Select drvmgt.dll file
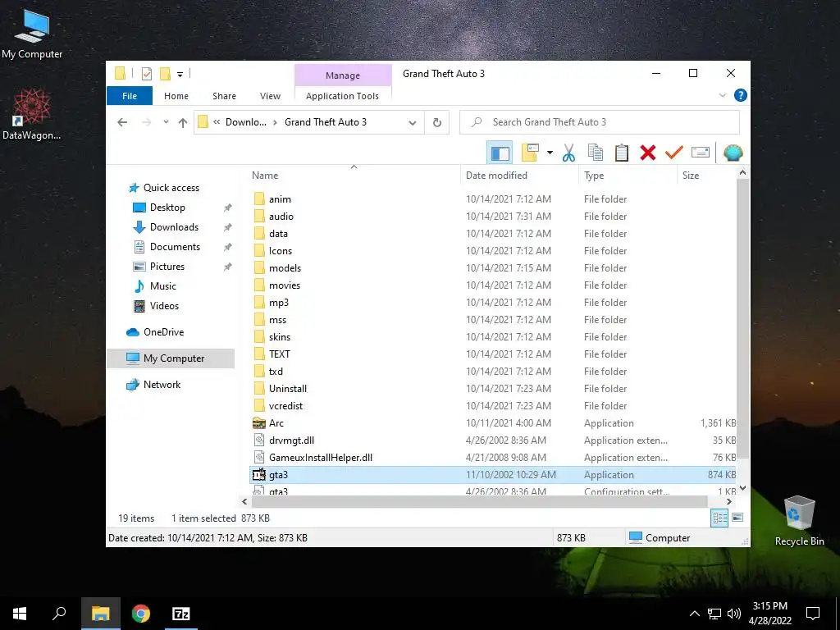The height and width of the screenshot is (630, 840). coord(291,441)
